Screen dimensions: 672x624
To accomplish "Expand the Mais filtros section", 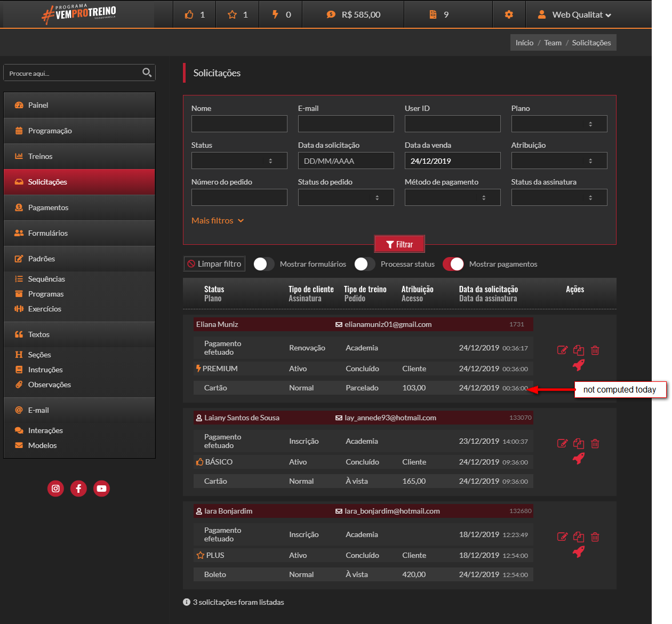I will pyautogui.click(x=218, y=220).
